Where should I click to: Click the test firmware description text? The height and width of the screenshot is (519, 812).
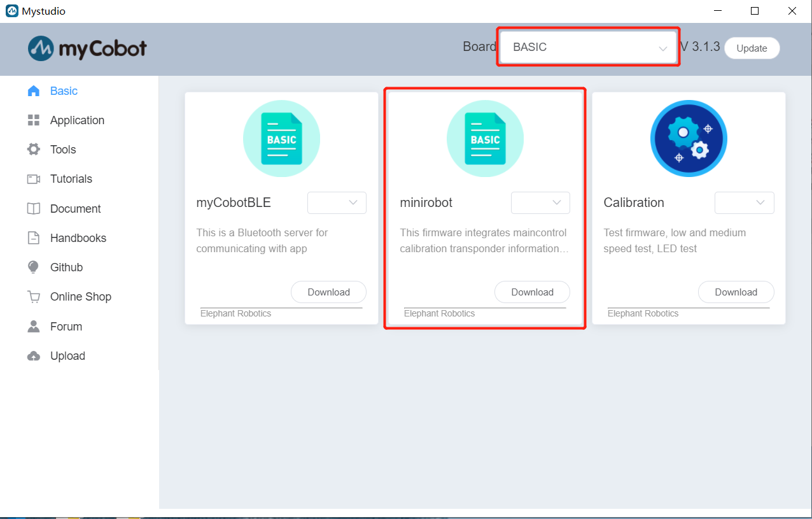click(x=675, y=241)
